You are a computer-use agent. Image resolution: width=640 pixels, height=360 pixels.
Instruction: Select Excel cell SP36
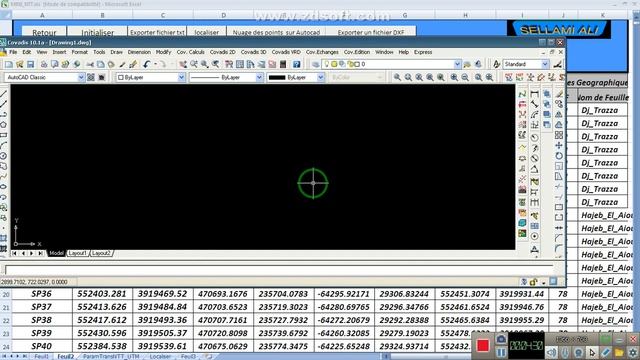click(42, 294)
